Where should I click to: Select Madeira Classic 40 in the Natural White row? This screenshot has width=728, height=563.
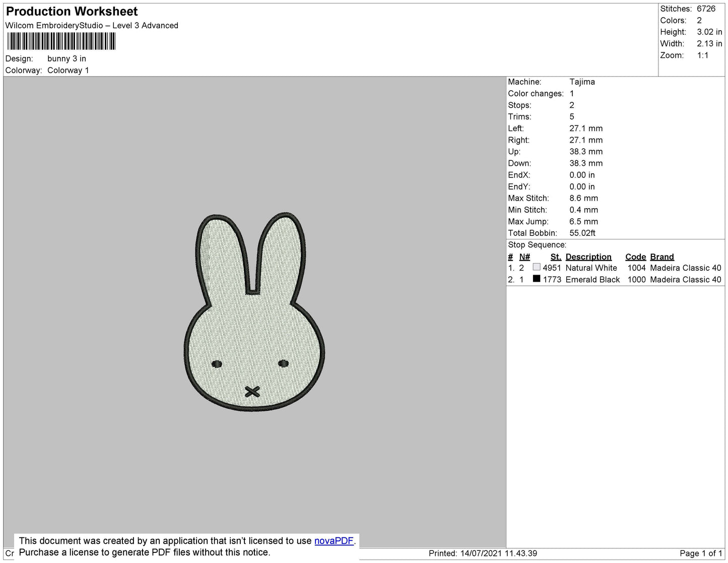coord(686,268)
